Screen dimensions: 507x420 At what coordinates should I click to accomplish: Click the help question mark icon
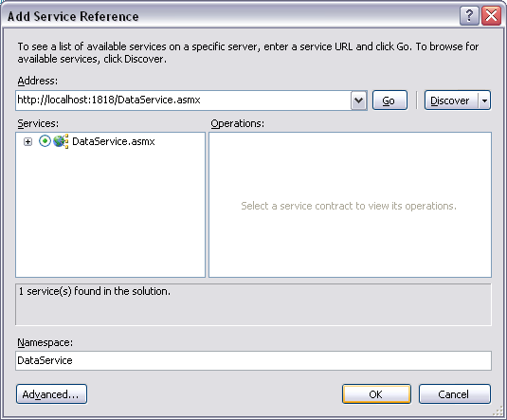click(469, 15)
